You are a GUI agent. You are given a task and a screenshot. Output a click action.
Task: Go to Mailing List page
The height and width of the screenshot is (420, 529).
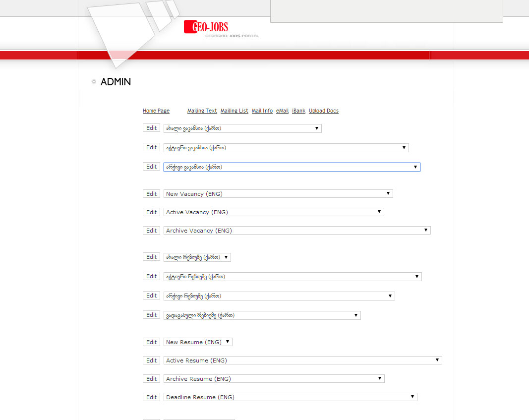coord(234,111)
